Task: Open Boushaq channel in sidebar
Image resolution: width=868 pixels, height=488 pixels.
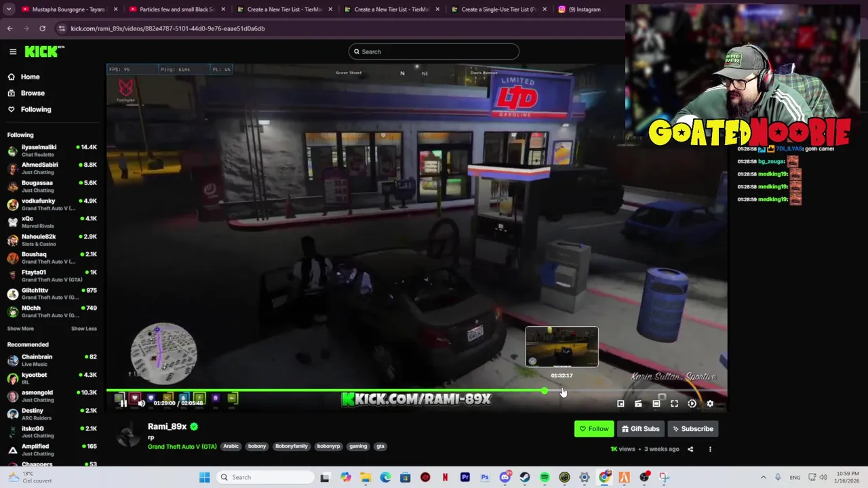Action: pos(52,258)
